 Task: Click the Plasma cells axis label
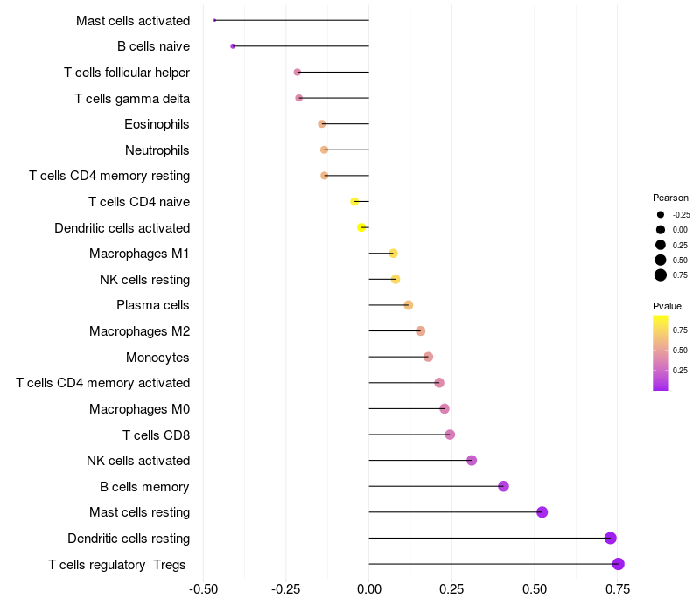(x=153, y=305)
